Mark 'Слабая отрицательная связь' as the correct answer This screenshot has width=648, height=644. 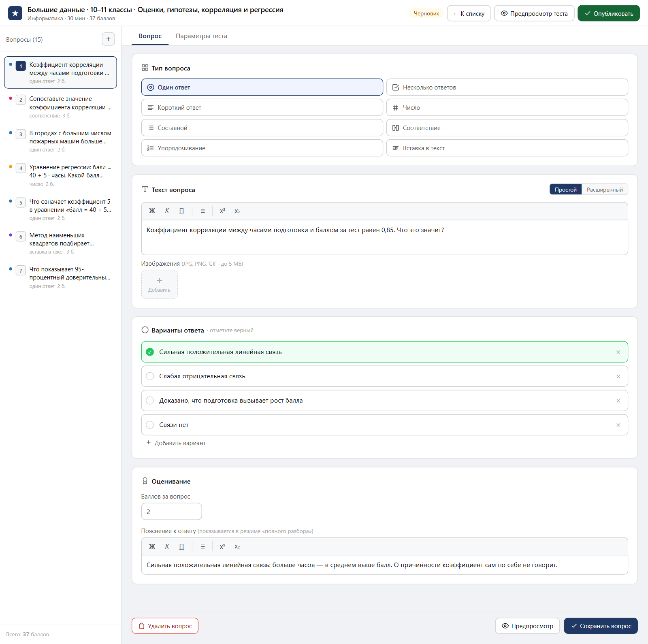[x=150, y=376]
